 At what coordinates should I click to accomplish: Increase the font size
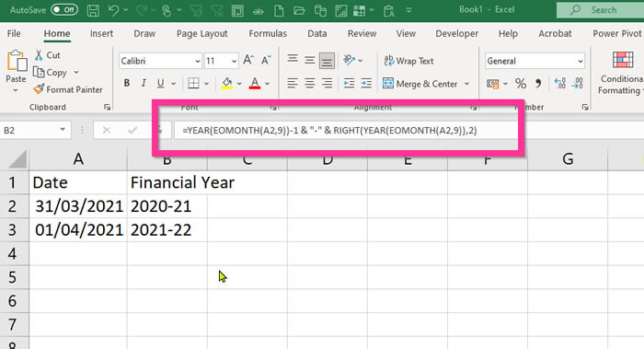248,61
